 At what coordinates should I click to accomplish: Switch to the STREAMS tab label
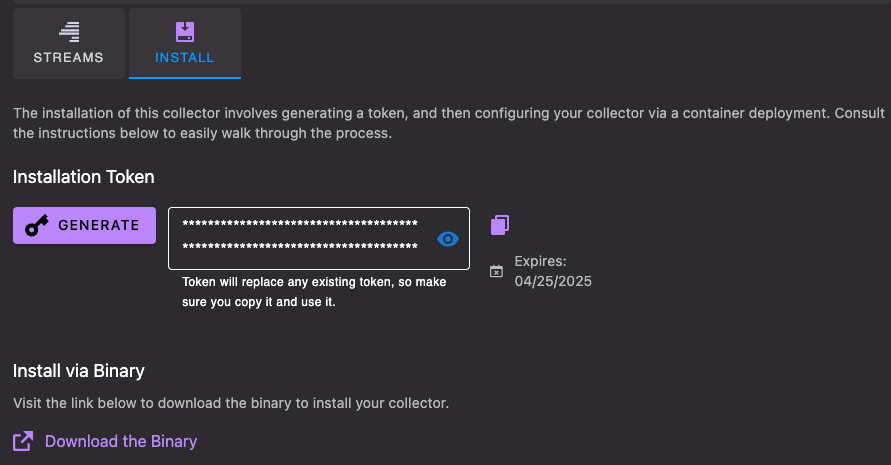(x=69, y=58)
